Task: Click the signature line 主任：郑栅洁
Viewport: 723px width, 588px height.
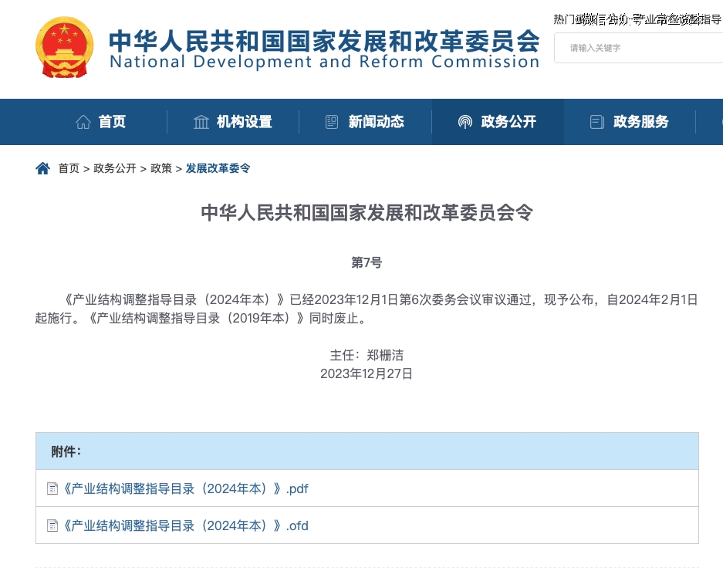Action: coord(367,355)
